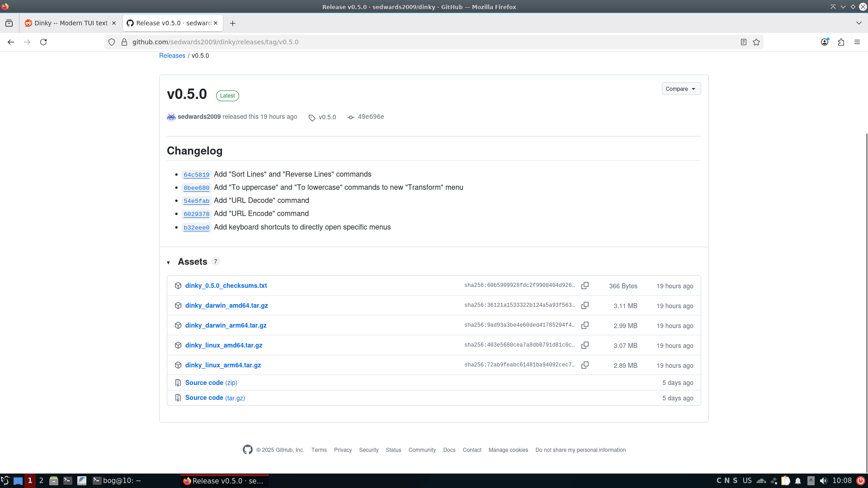The height and width of the screenshot is (488, 868).
Task: Copy sha256 of dinky_darwin_amd64.tar.gz
Action: pyautogui.click(x=585, y=305)
